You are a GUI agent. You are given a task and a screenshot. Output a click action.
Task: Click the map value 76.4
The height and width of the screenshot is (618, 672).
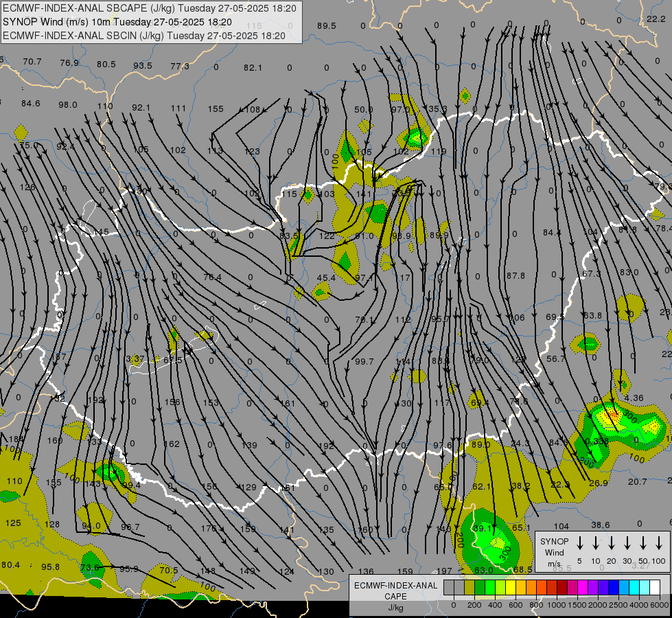point(213,277)
